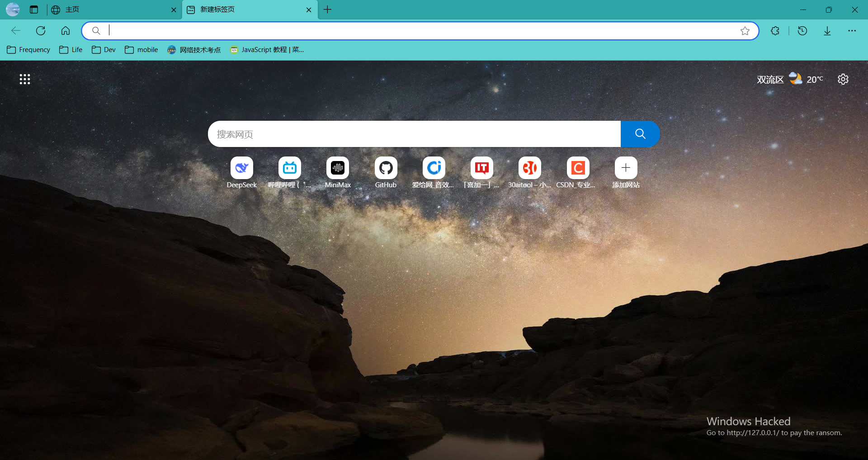Screen dimensions: 868x460
Task: Open new tab page settings gear
Action: point(843,79)
